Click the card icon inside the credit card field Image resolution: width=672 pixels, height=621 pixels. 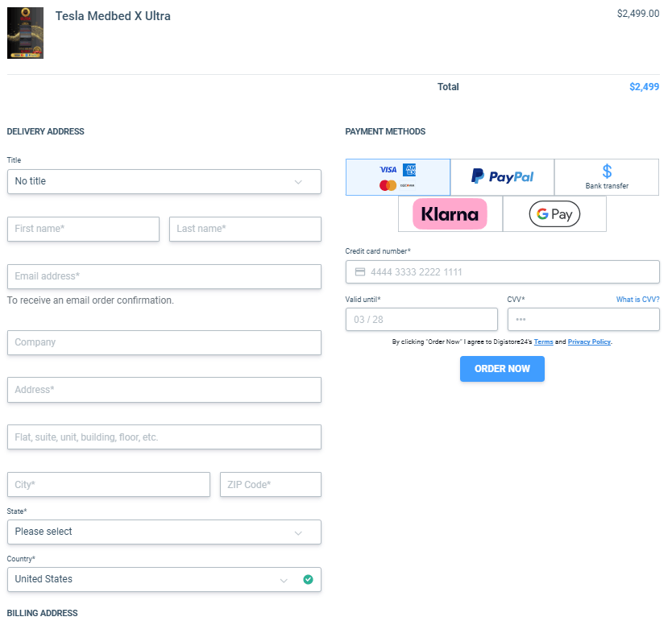(x=359, y=271)
